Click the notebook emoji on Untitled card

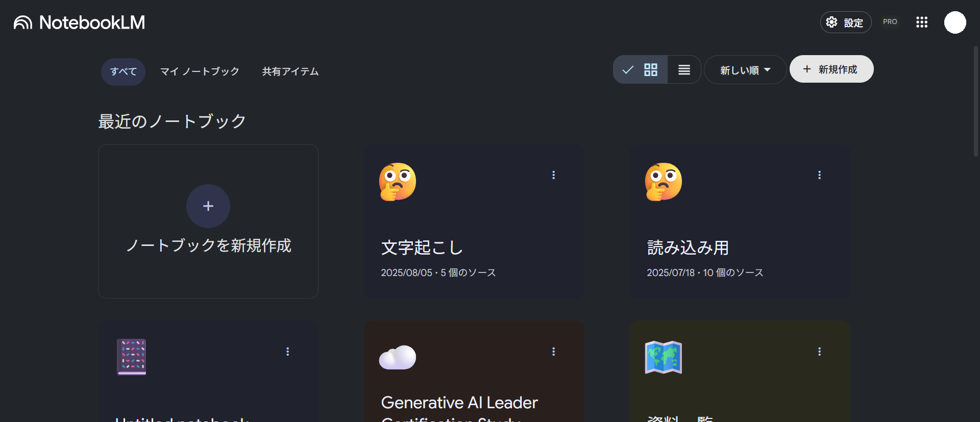(132, 357)
